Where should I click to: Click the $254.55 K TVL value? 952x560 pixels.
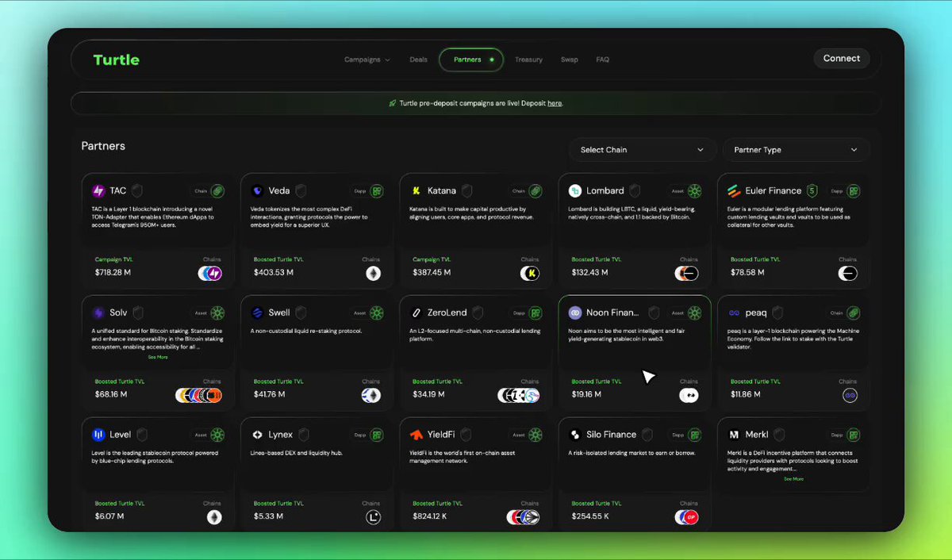[590, 516]
